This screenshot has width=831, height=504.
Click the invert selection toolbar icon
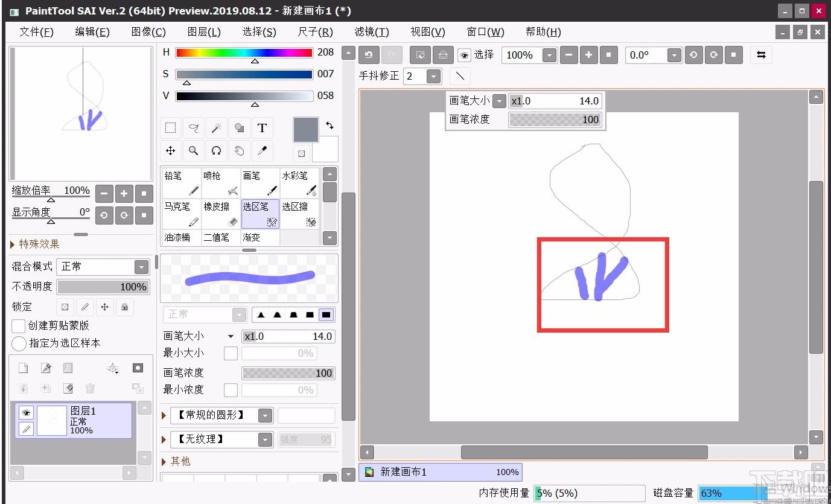tap(443, 55)
